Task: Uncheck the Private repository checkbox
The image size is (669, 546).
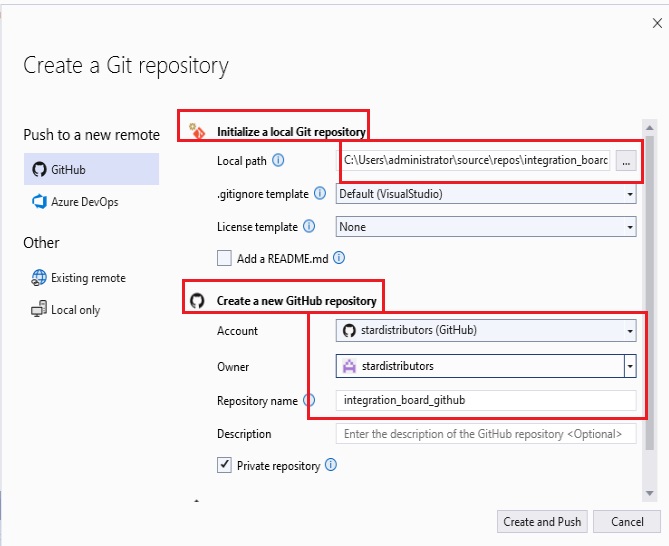Action: click(224, 465)
